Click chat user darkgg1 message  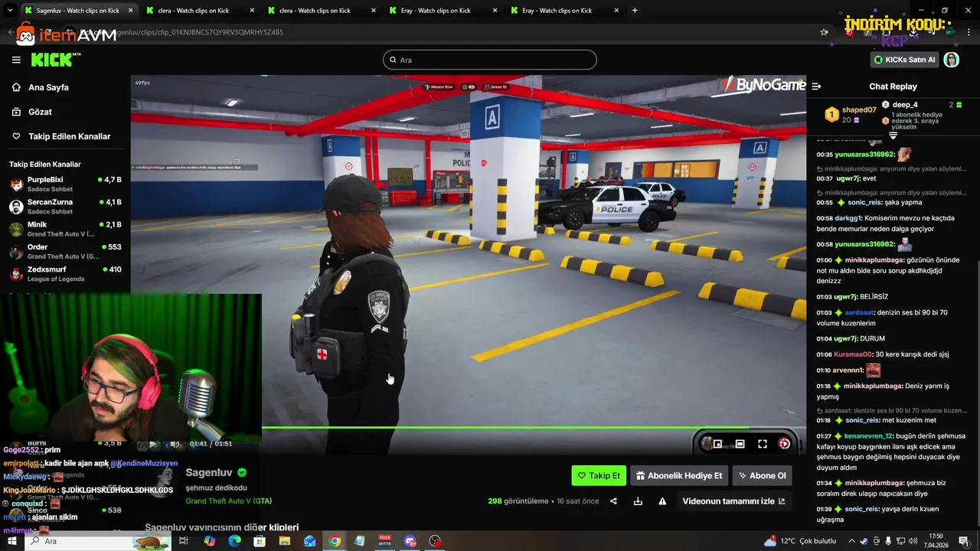point(848,218)
